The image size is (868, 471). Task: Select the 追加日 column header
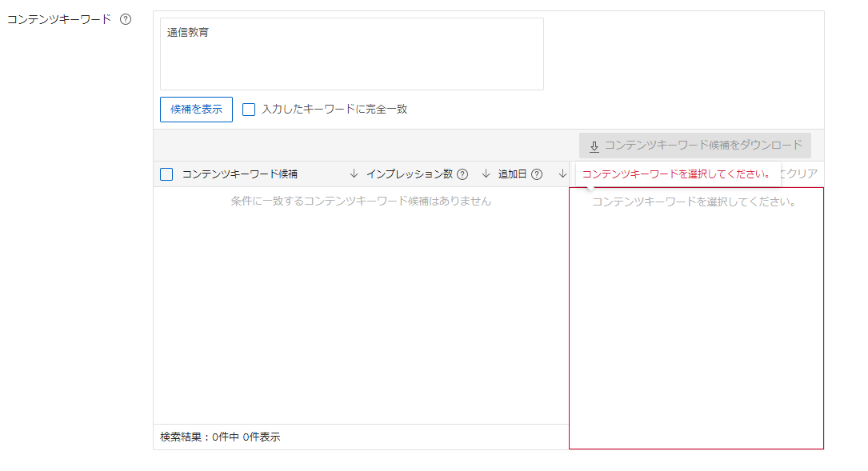(x=512, y=174)
